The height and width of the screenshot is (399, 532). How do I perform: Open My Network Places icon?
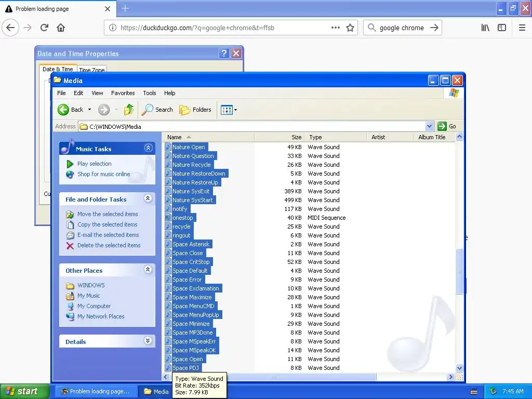pos(70,316)
